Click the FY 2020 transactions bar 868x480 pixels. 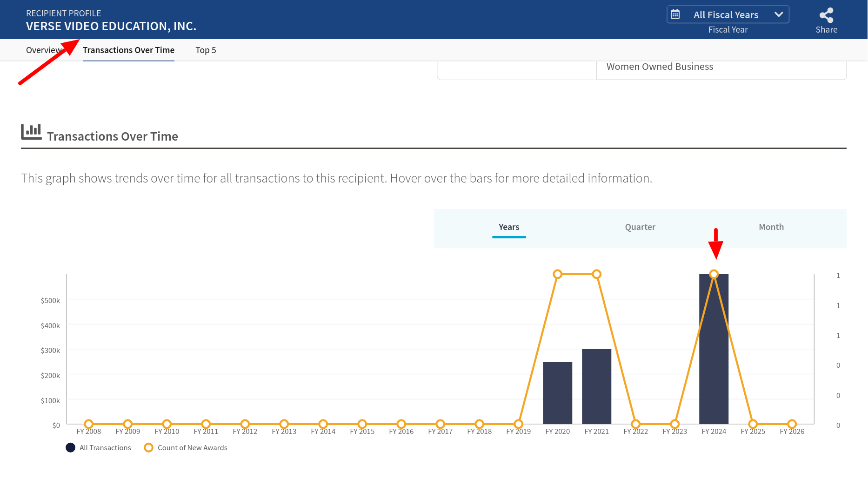[557, 392]
